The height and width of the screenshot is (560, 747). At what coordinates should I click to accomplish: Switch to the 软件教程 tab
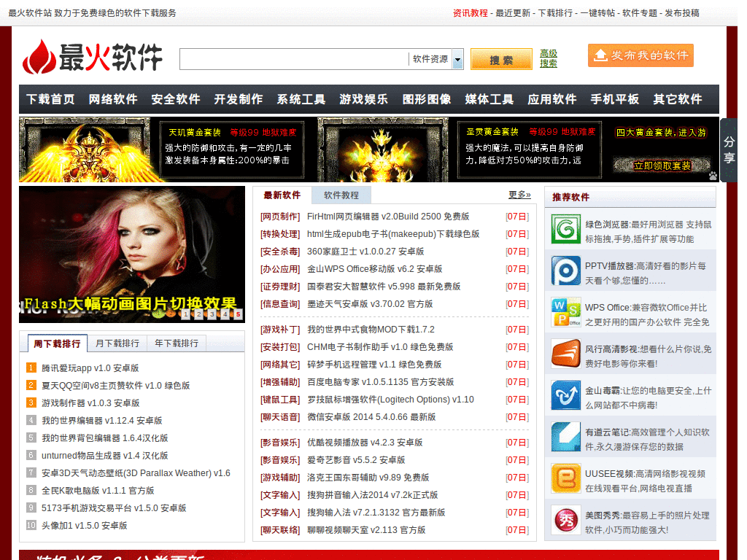point(341,195)
